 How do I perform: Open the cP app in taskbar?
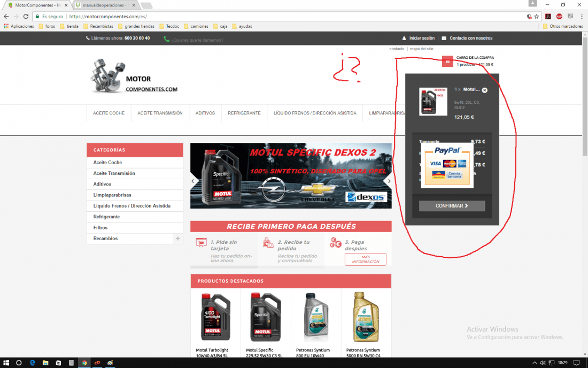[97, 363]
